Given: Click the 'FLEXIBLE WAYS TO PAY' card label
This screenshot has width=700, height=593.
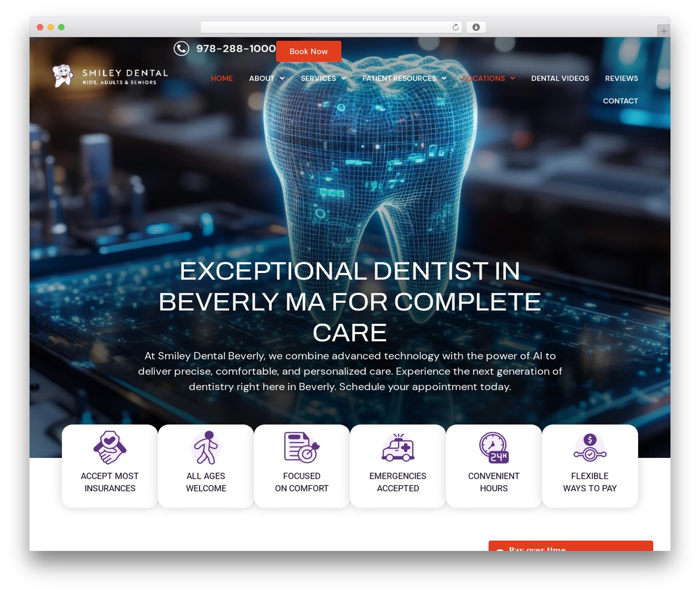Looking at the screenshot, I should tap(590, 482).
